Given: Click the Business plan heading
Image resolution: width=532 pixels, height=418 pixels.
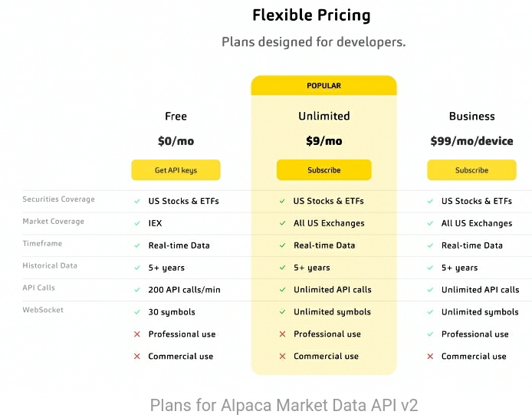Looking at the screenshot, I should click(x=472, y=116).
